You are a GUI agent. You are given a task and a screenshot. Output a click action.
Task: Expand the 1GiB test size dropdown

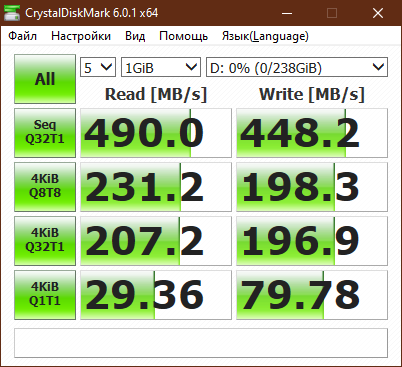click(x=161, y=67)
